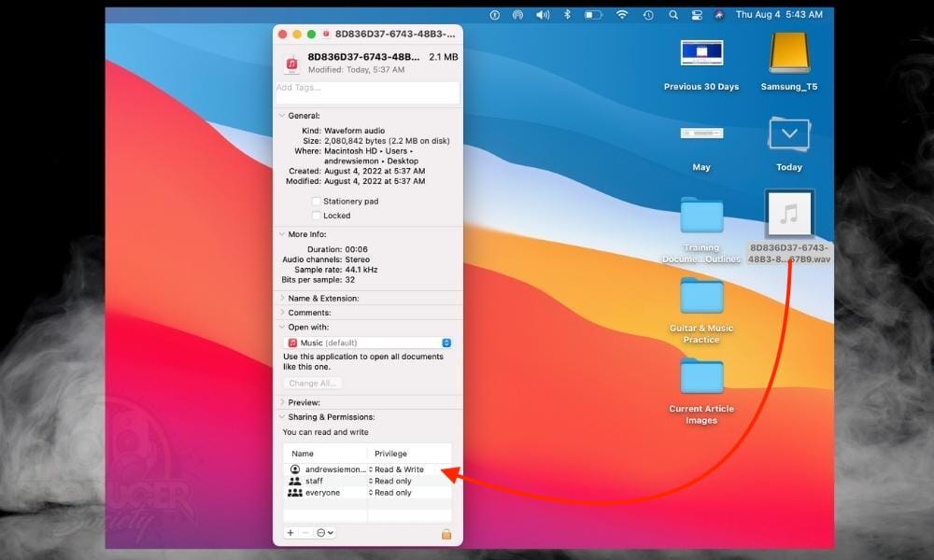Select the Today stack icon on desktop

tap(788, 133)
